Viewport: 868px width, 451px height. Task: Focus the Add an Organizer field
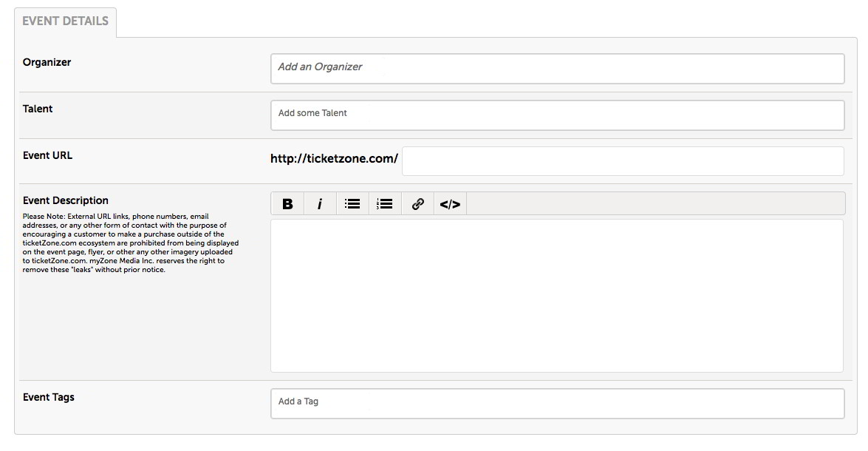[558, 69]
